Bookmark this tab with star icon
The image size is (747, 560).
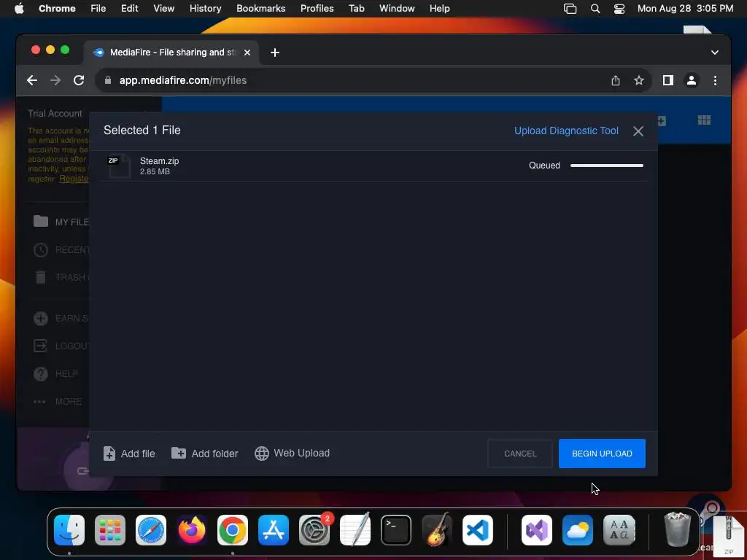[x=639, y=80]
